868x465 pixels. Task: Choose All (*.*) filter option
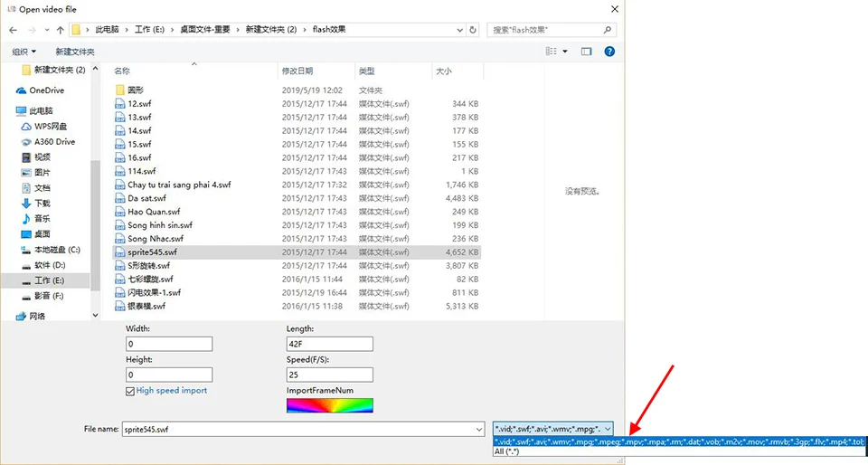pos(679,451)
